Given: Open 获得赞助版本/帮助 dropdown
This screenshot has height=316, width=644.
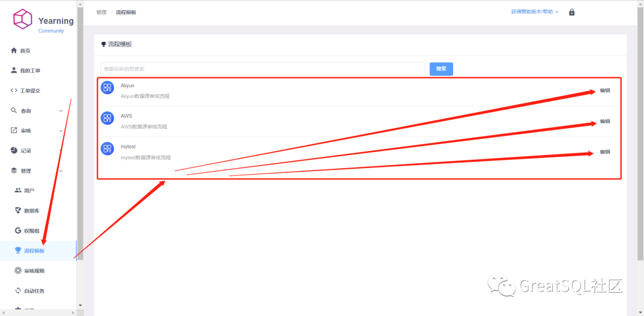Looking at the screenshot, I should (534, 12).
